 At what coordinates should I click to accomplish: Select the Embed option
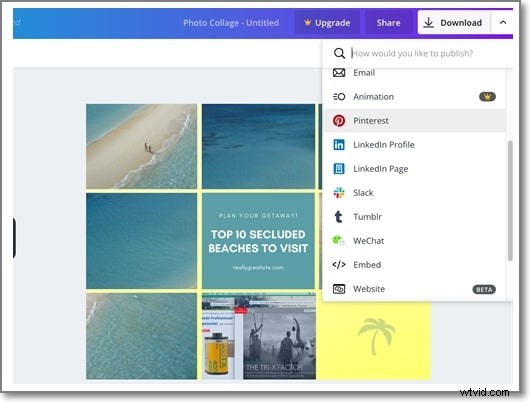coord(414,265)
